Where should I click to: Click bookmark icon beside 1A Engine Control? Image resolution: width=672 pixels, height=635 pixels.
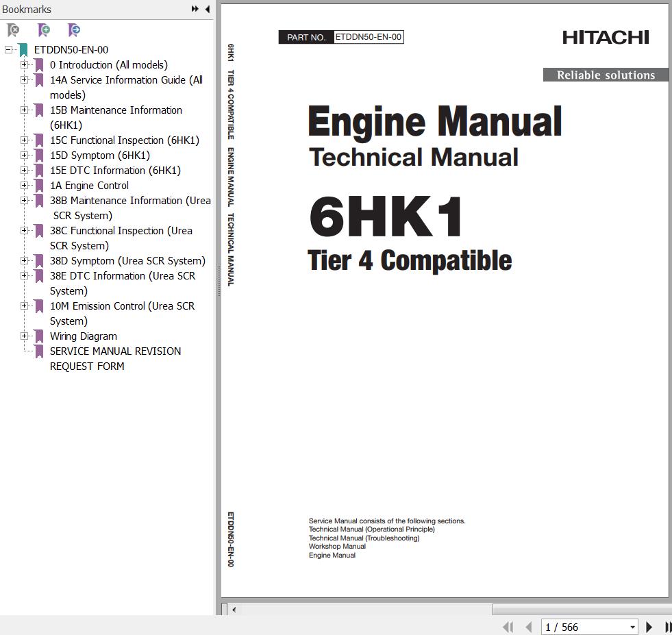(x=39, y=186)
